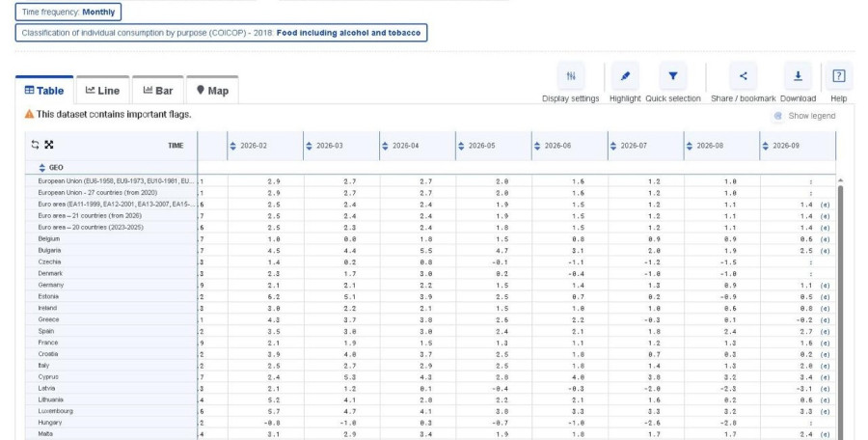Screen dimensions: 868x440
Task: Select the Lithuania row label
Action: [x=50, y=399]
